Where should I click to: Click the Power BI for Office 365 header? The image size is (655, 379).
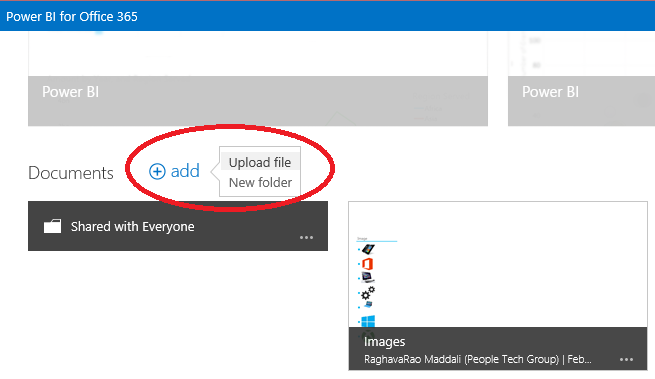[x=72, y=16]
